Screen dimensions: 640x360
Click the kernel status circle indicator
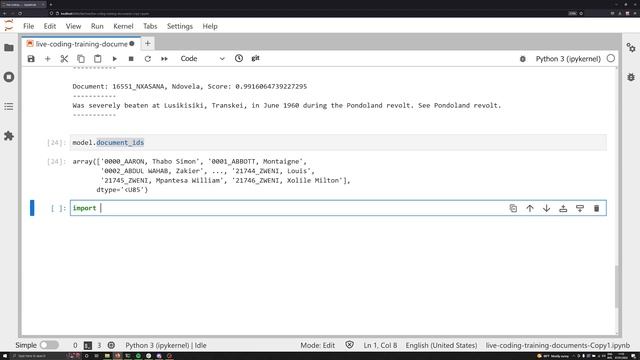(x=611, y=59)
